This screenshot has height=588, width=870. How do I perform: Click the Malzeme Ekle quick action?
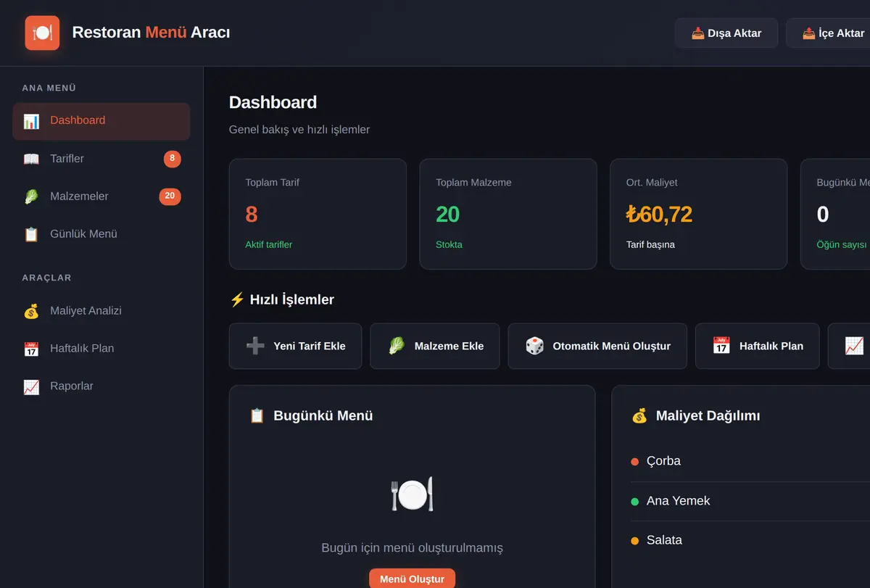click(435, 346)
